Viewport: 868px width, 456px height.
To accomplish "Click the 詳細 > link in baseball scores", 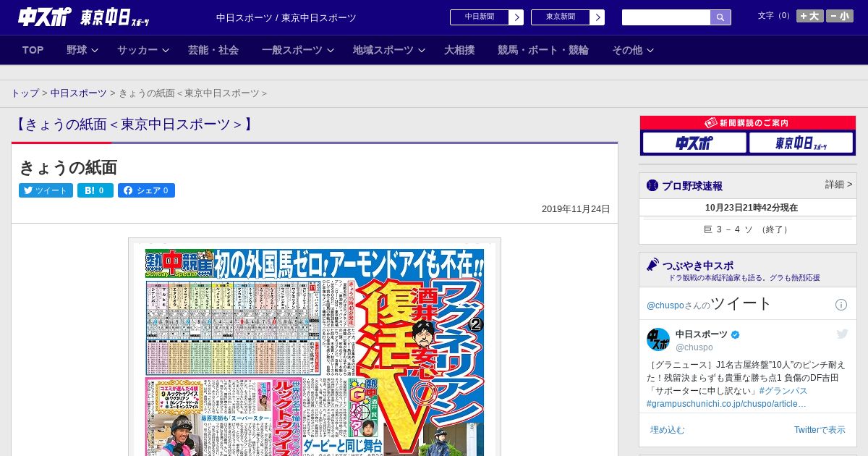I will (x=838, y=185).
